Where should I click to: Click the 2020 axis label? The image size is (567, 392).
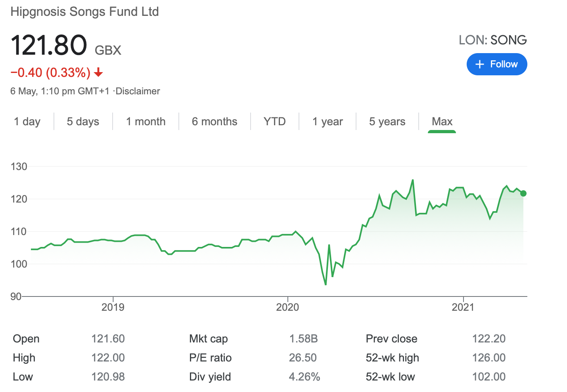(287, 307)
